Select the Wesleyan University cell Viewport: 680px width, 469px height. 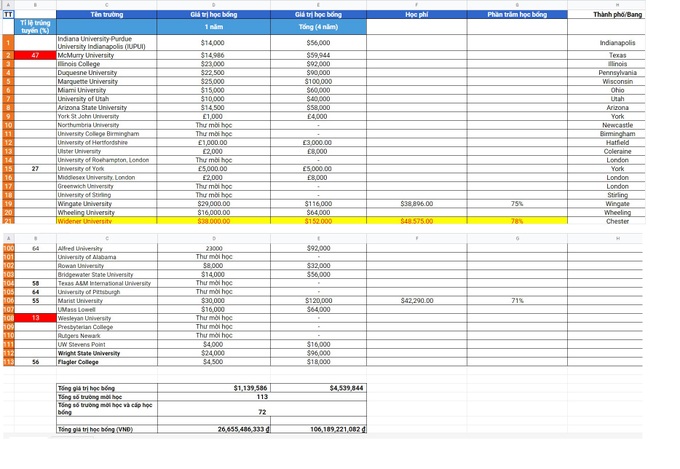(107, 318)
